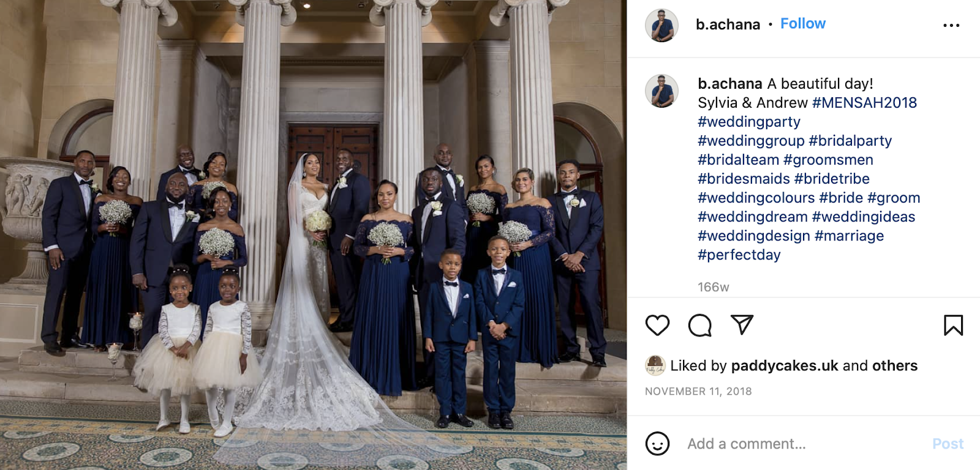Click the b.achana avatar beside caption
The image size is (980, 470).
point(661,91)
